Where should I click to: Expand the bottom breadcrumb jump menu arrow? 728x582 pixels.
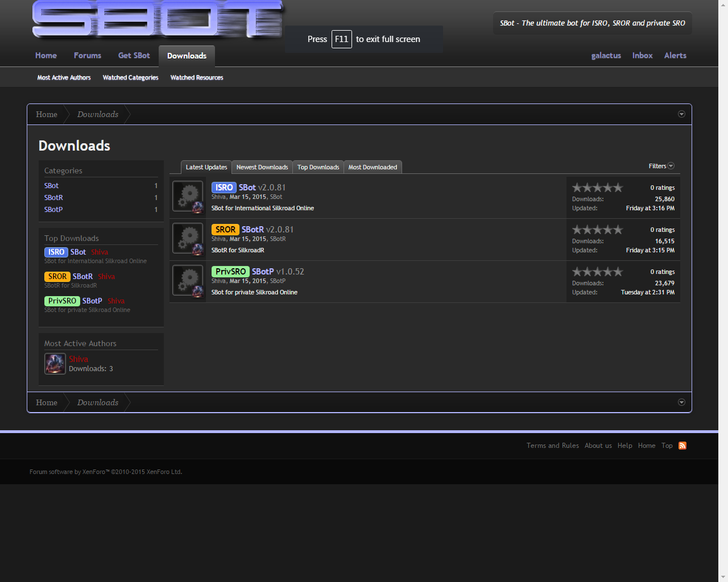(x=681, y=402)
